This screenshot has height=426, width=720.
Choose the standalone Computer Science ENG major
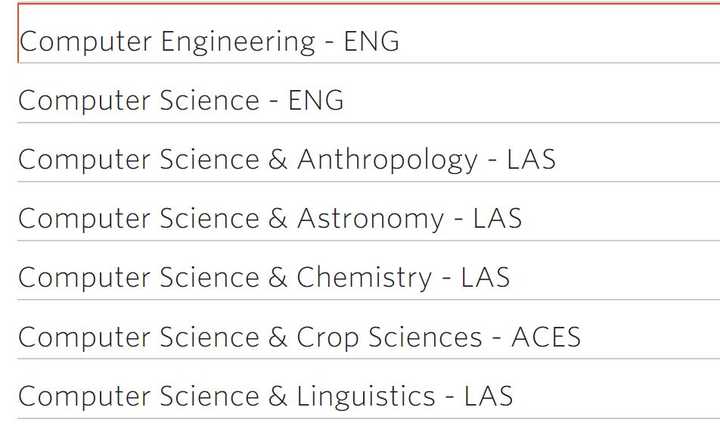click(x=369, y=93)
